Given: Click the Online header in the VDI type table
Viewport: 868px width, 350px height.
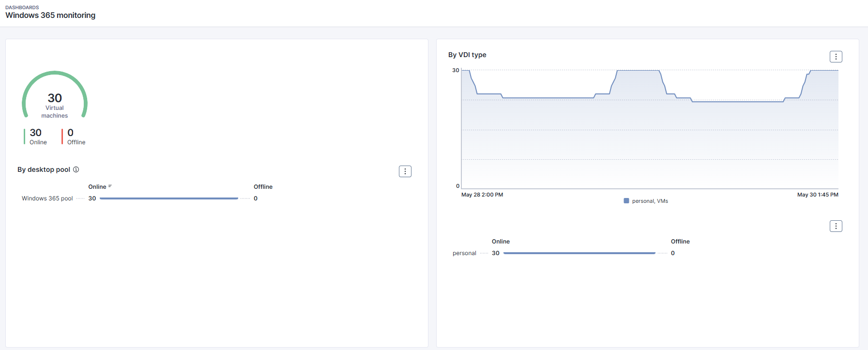Looking at the screenshot, I should [x=501, y=242].
